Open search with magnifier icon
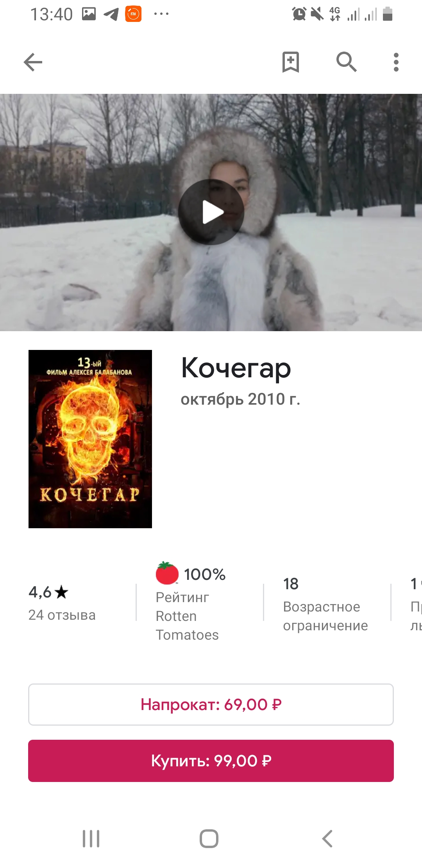The width and height of the screenshot is (422, 868). point(347,62)
